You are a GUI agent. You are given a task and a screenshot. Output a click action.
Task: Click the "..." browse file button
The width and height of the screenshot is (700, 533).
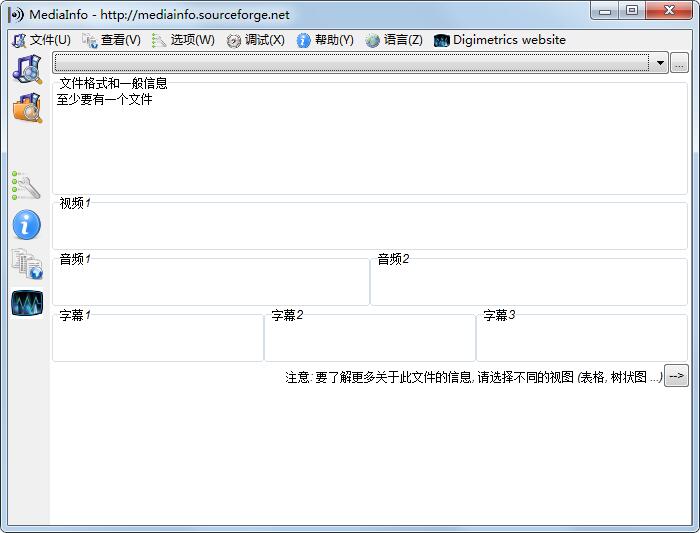pos(679,63)
